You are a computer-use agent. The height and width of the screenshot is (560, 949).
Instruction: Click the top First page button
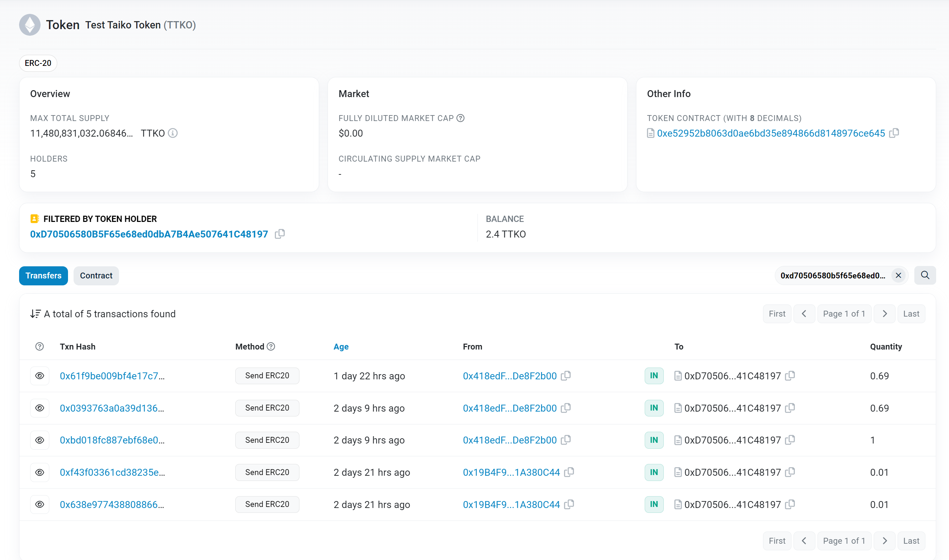click(777, 314)
